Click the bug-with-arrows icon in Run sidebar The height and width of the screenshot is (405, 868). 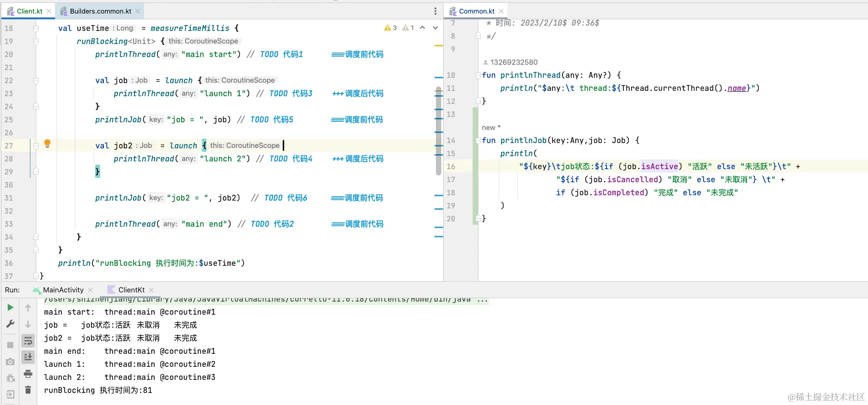tap(10, 378)
